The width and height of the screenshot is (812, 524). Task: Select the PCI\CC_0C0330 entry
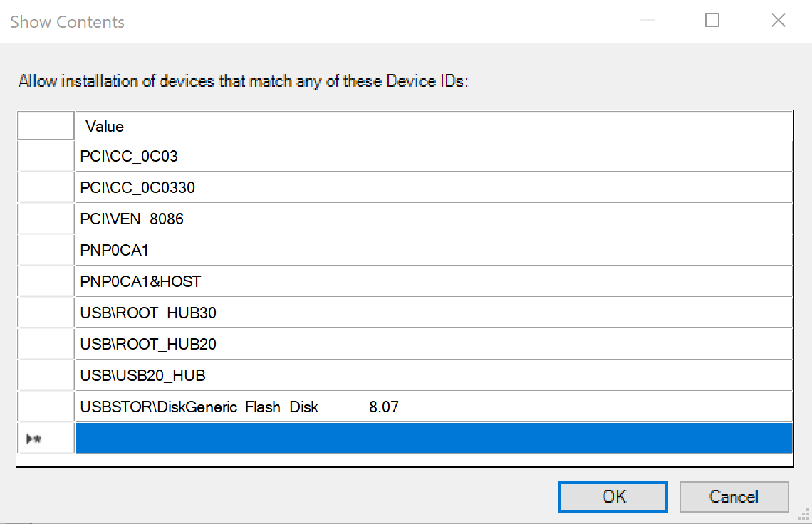pos(433,187)
